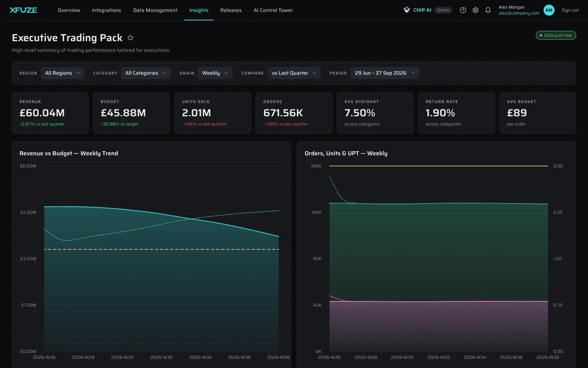Open AI Control Tower tab
Screen dimensions: 588x368
tap(273, 10)
